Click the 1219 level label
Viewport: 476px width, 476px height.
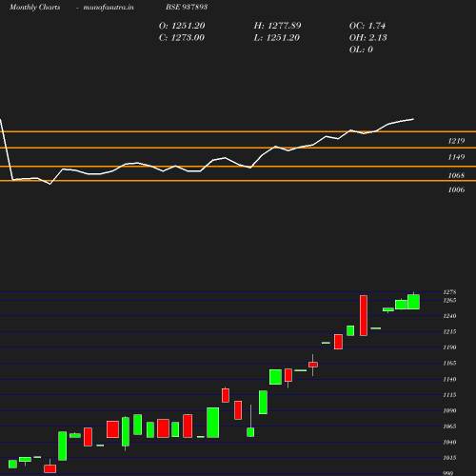[x=456, y=141]
